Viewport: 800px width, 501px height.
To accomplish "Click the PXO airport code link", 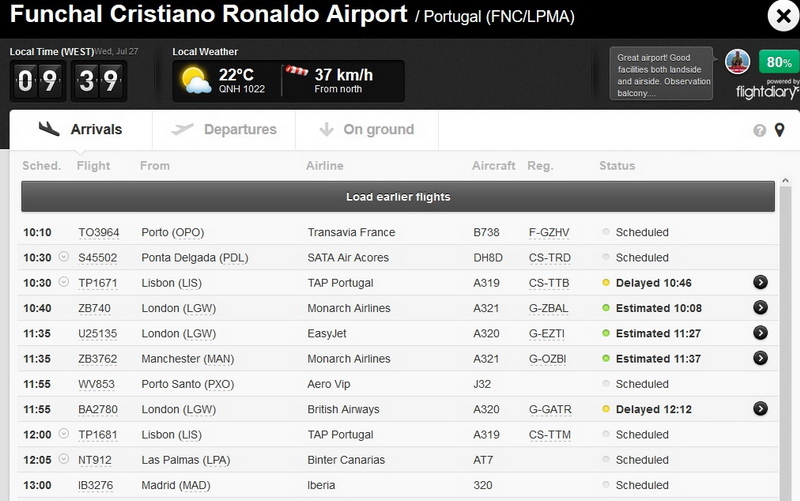I will 219,384.
